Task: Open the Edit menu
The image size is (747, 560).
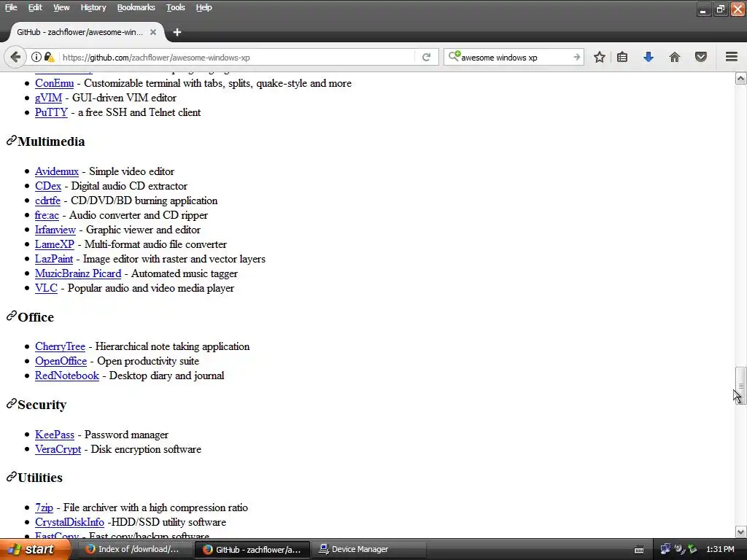Action: point(35,7)
